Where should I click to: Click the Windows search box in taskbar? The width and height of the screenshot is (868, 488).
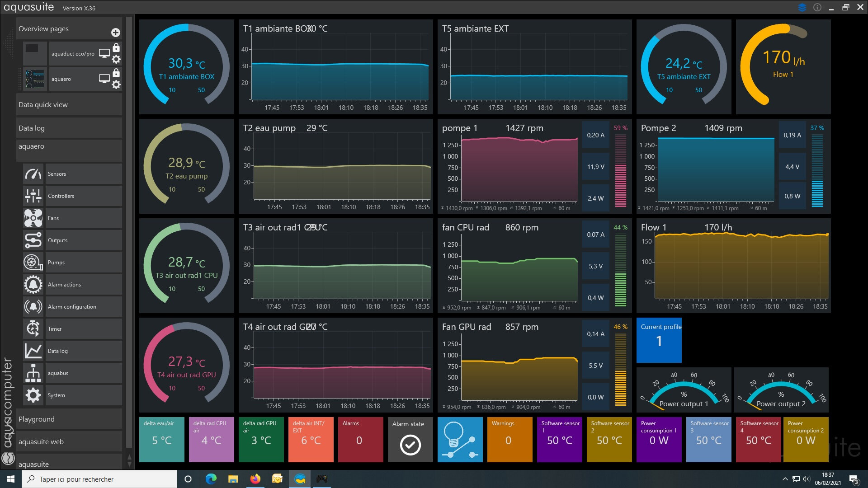point(99,479)
